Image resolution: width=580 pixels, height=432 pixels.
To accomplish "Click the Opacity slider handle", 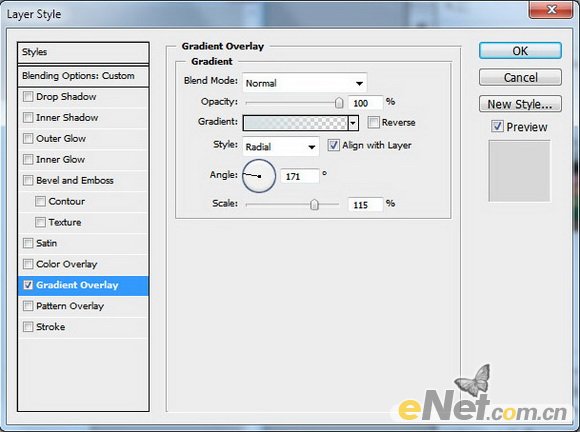I will coord(339,103).
